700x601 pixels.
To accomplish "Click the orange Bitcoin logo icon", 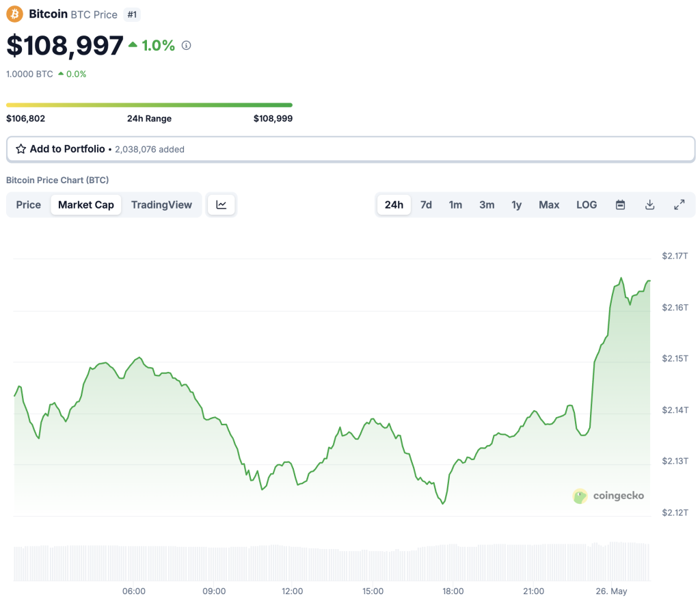I will click(14, 14).
